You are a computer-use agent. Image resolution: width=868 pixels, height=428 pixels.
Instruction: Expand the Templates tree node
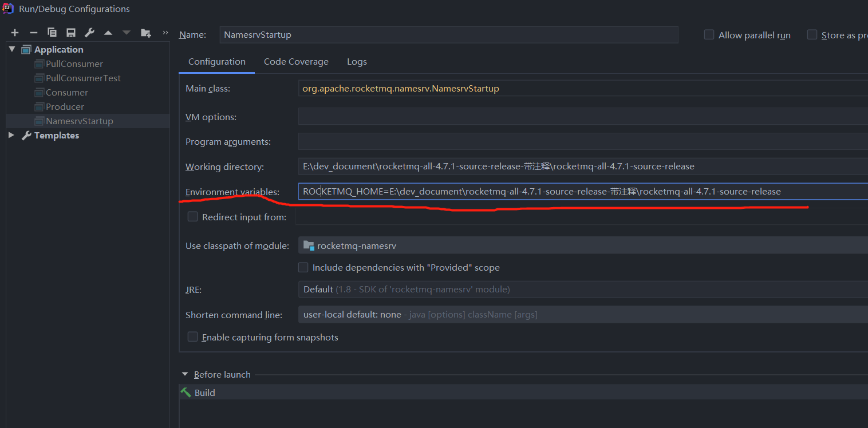point(11,136)
